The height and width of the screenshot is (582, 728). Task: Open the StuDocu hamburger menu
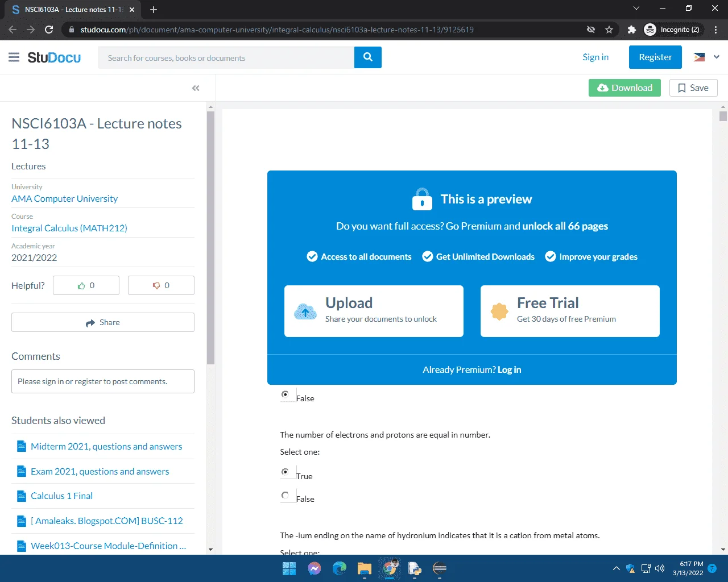pos(14,57)
